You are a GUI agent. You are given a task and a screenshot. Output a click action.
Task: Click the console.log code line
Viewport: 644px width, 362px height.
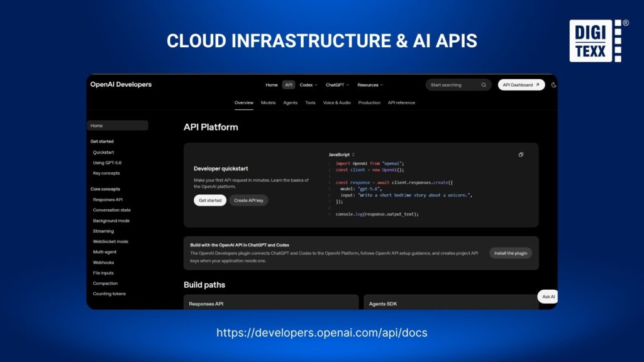click(x=377, y=214)
